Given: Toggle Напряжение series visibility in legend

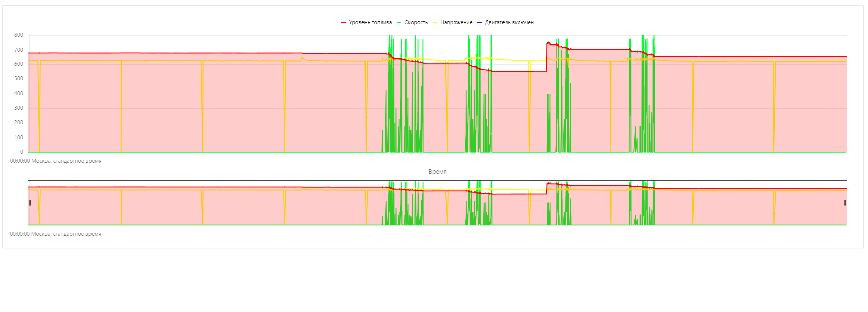Looking at the screenshot, I should pos(456,23).
